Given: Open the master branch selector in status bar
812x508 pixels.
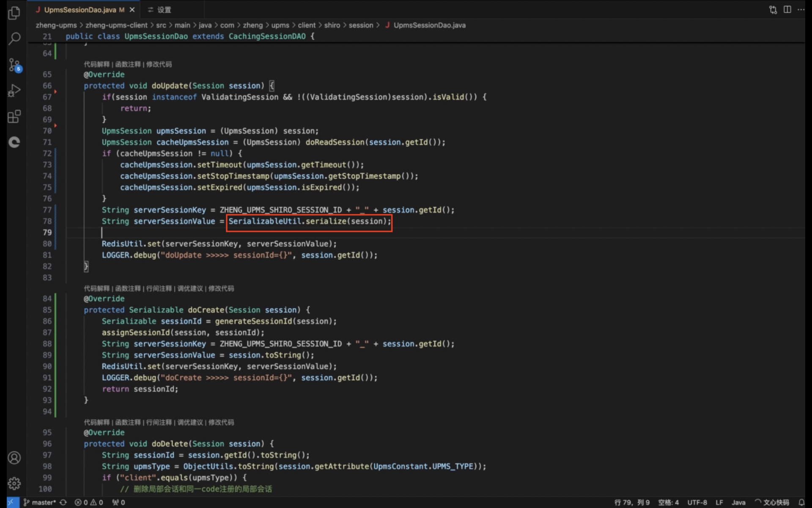Looking at the screenshot, I should click(39, 502).
